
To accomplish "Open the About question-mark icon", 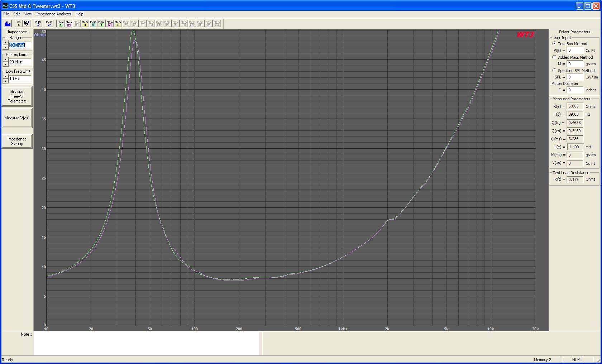I will [18, 24].
